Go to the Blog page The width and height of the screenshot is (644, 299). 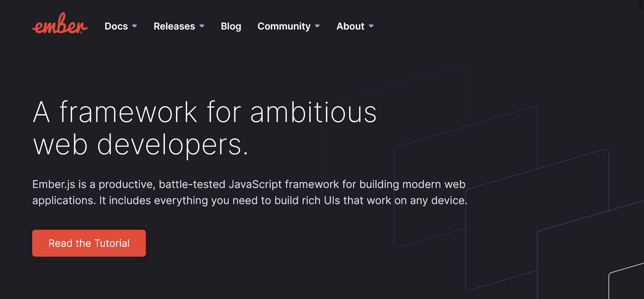(231, 26)
